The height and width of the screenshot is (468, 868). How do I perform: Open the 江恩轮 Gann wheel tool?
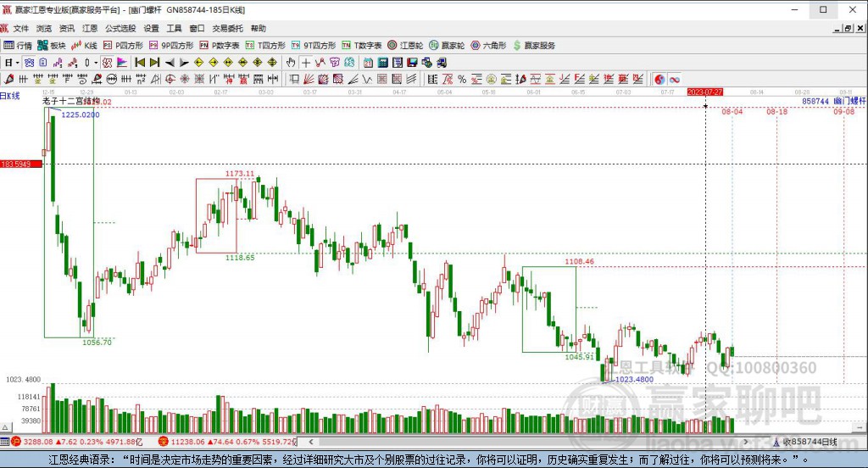405,46
